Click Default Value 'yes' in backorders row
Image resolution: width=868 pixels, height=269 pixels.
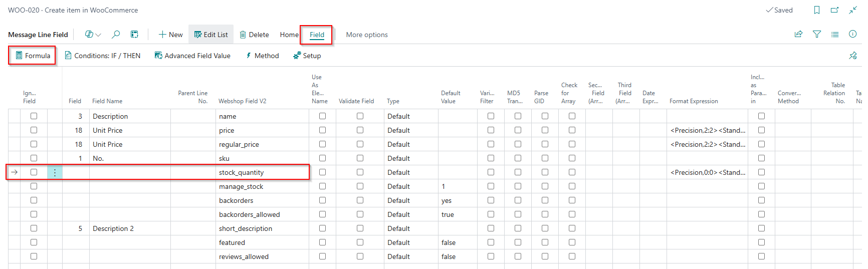click(458, 200)
